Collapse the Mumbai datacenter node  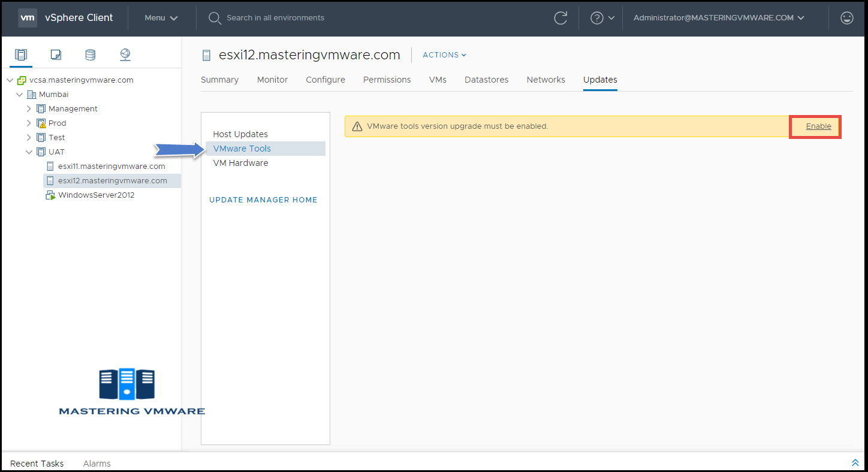(x=19, y=94)
